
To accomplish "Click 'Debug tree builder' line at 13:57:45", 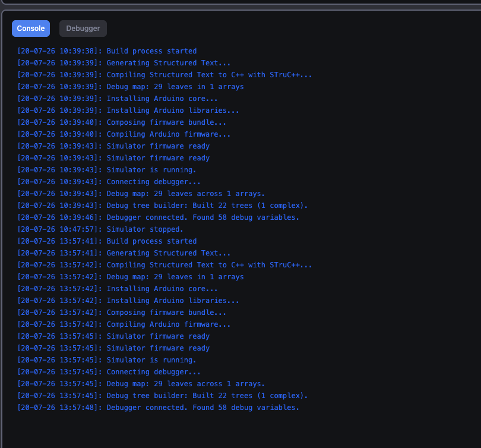I will point(163,396).
